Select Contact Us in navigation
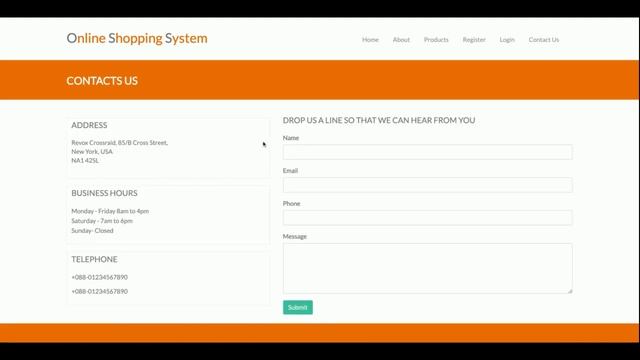This screenshot has height=360, width=640. pos(544,40)
